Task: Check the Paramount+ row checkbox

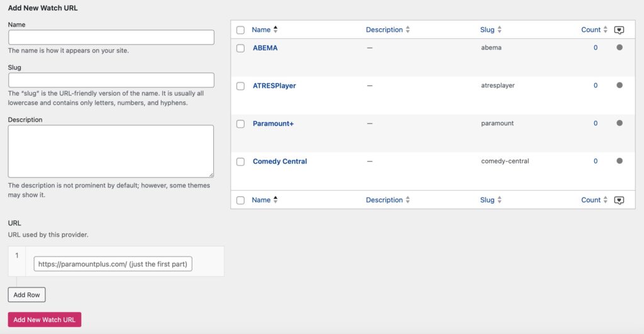Action: (241, 124)
